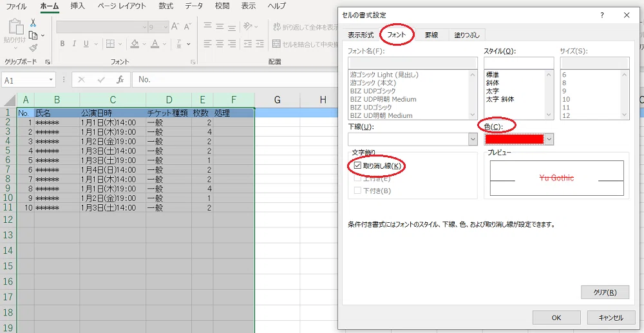Screen dimensions: 644x333
Task: Click the Fill Color bucket icon
Action: click(135, 44)
